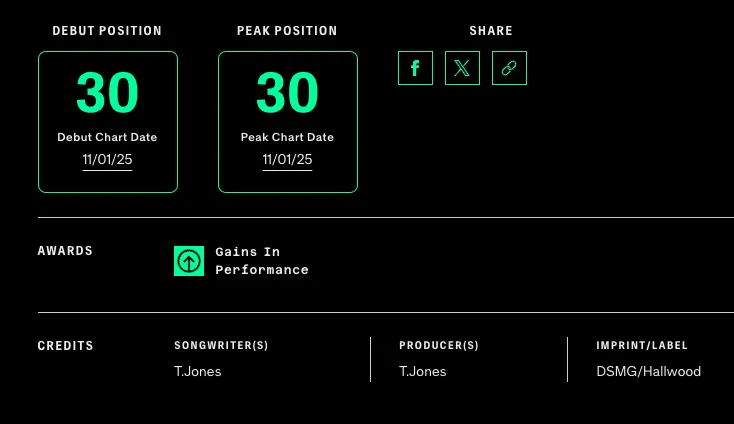Image resolution: width=734 pixels, height=424 pixels.
Task: Click the Songwriter(s) column heading
Action: [x=221, y=346]
